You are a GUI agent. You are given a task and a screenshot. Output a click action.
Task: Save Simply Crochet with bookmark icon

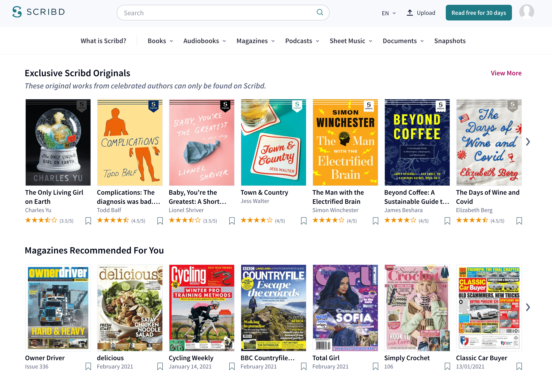(x=447, y=367)
